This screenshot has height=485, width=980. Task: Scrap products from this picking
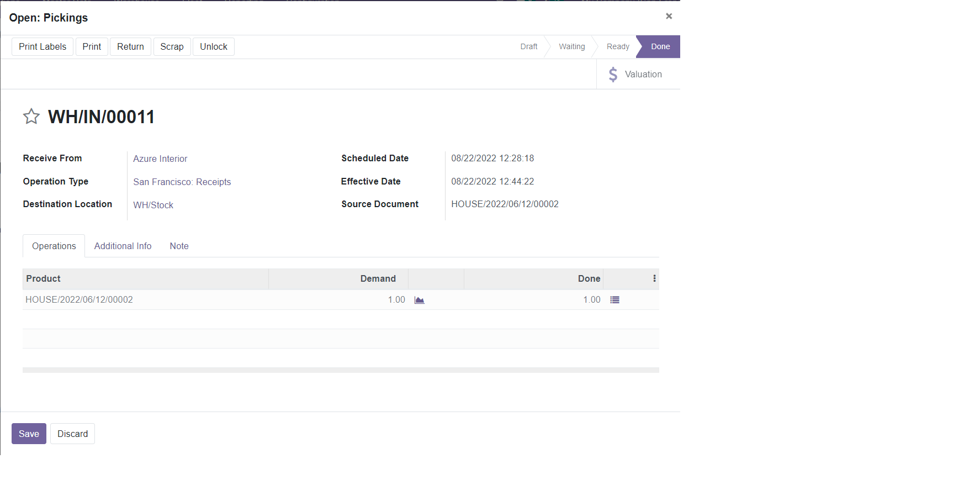pos(172,47)
